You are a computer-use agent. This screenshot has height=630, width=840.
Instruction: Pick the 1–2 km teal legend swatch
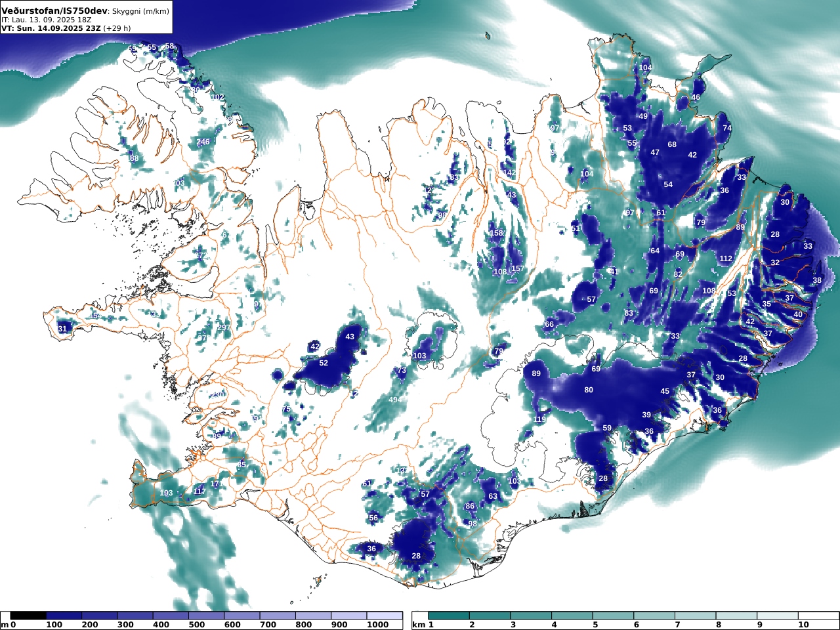(x=449, y=616)
